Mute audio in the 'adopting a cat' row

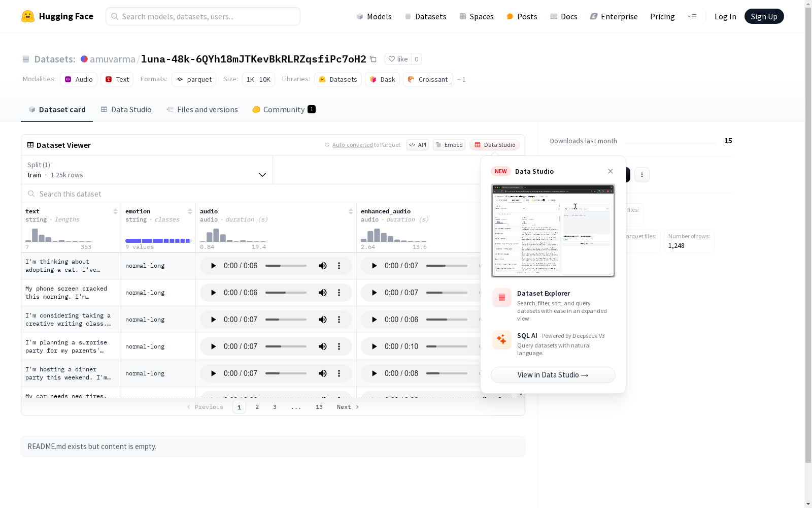(323, 266)
